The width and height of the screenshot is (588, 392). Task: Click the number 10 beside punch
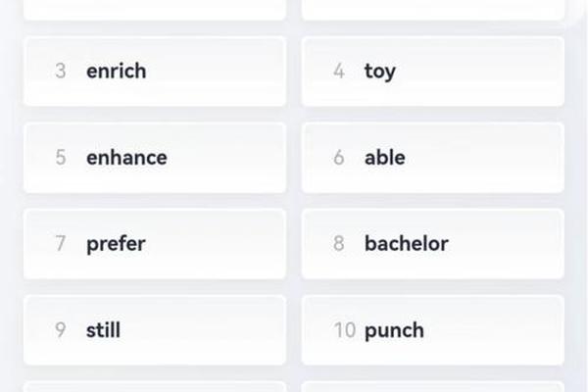(x=345, y=329)
